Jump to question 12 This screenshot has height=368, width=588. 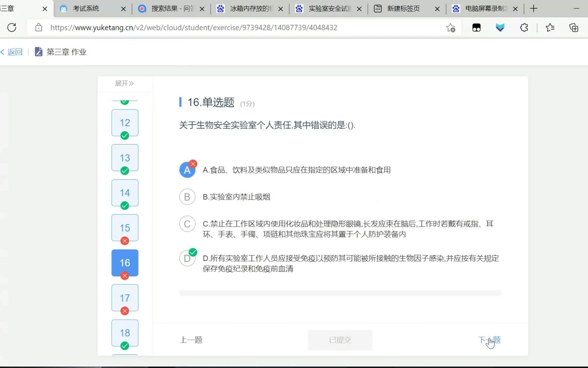[125, 123]
